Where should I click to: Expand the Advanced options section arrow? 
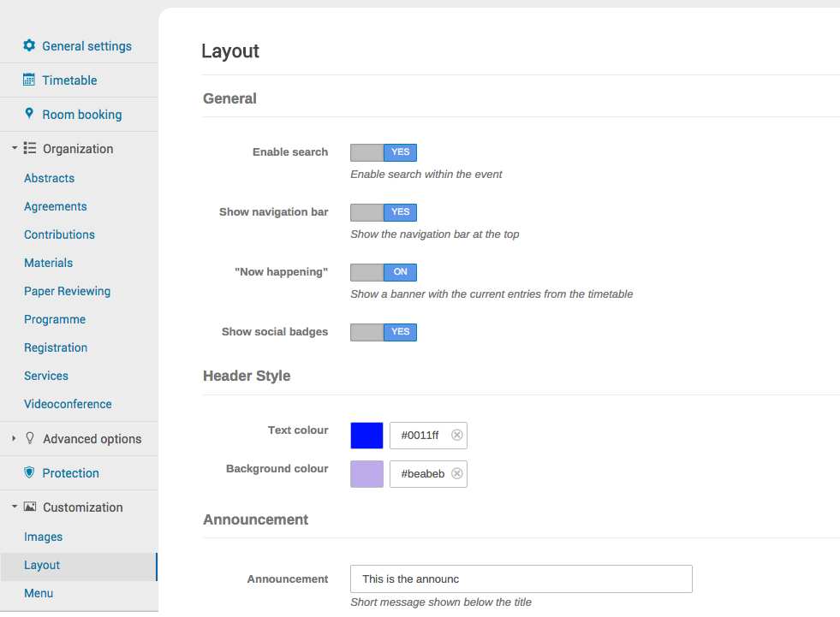click(14, 438)
